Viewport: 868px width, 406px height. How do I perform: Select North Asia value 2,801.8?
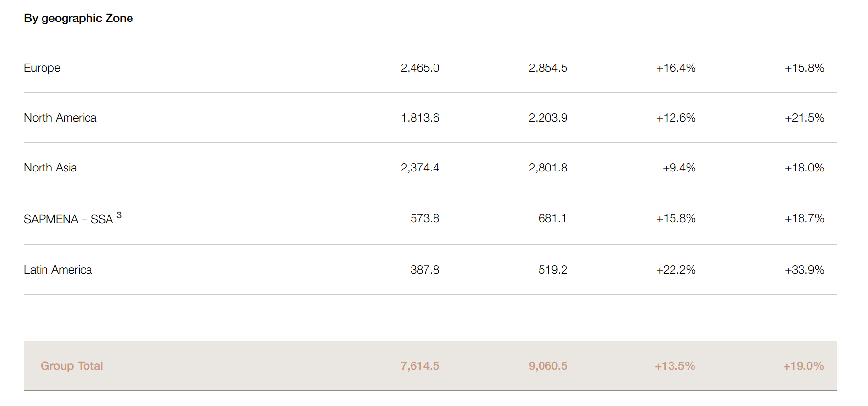click(548, 168)
